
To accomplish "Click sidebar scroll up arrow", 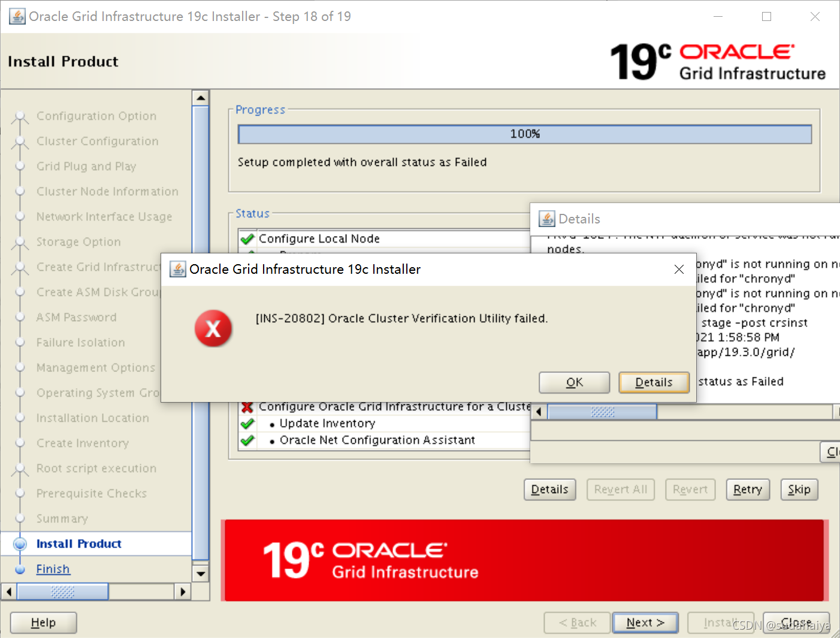I will (201, 98).
